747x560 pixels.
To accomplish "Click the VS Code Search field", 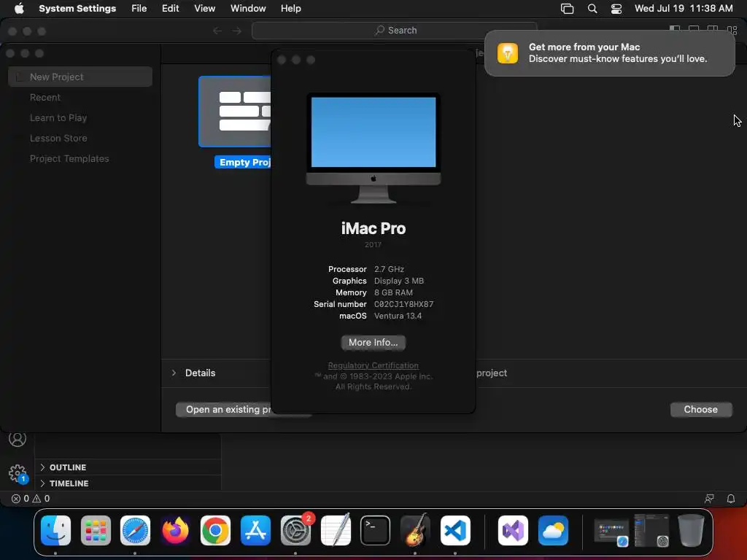I will click(x=395, y=31).
